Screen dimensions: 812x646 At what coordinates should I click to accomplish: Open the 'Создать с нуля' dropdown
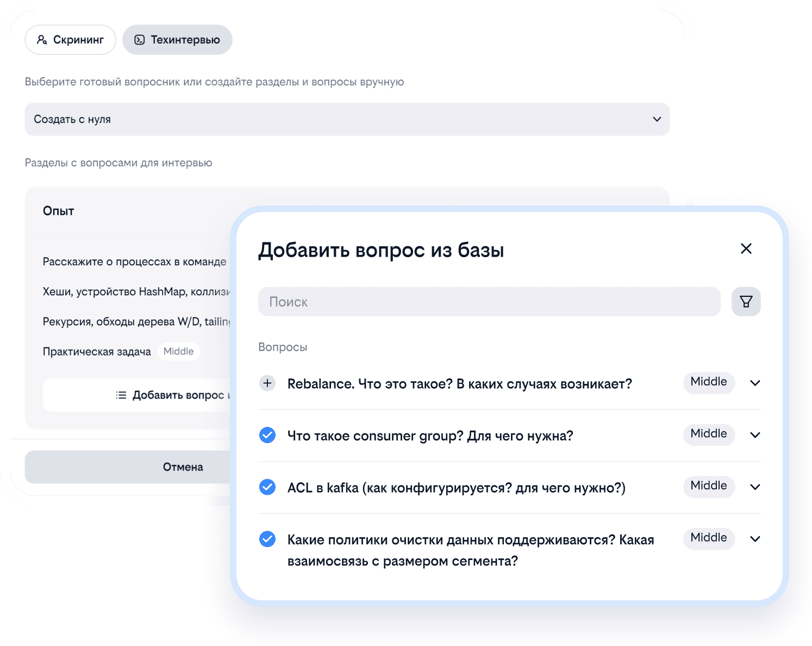(x=347, y=119)
